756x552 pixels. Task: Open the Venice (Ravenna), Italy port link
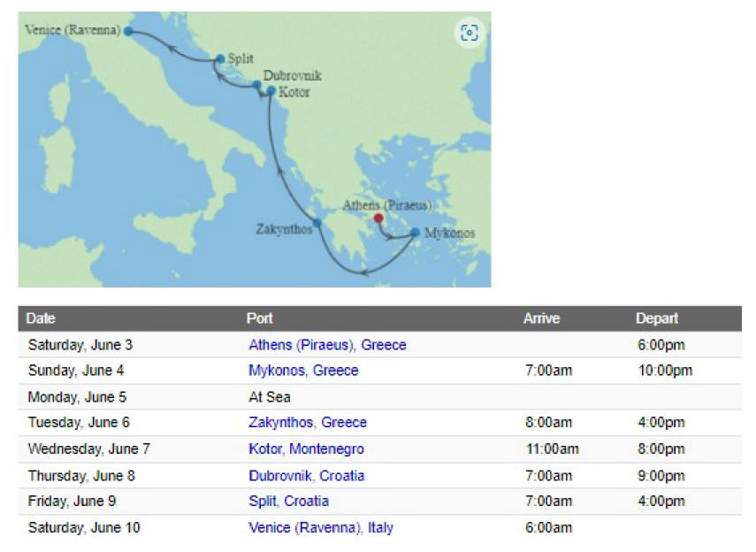coord(321,527)
